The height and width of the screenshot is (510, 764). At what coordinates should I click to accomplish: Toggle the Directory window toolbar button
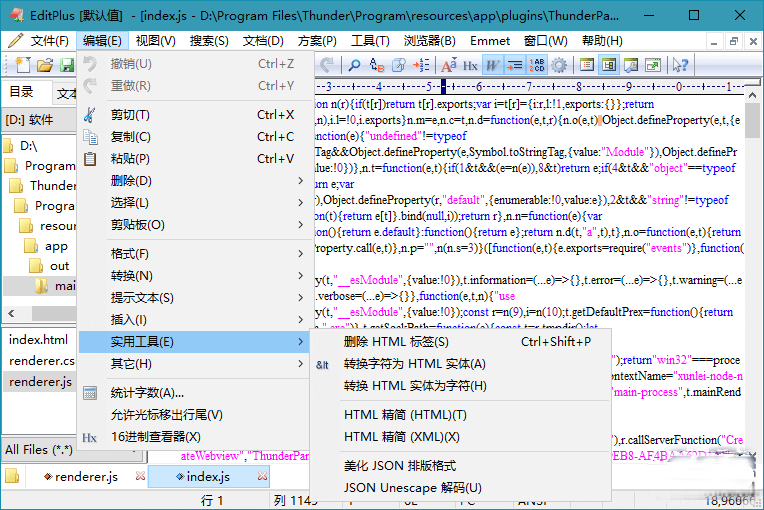click(609, 65)
